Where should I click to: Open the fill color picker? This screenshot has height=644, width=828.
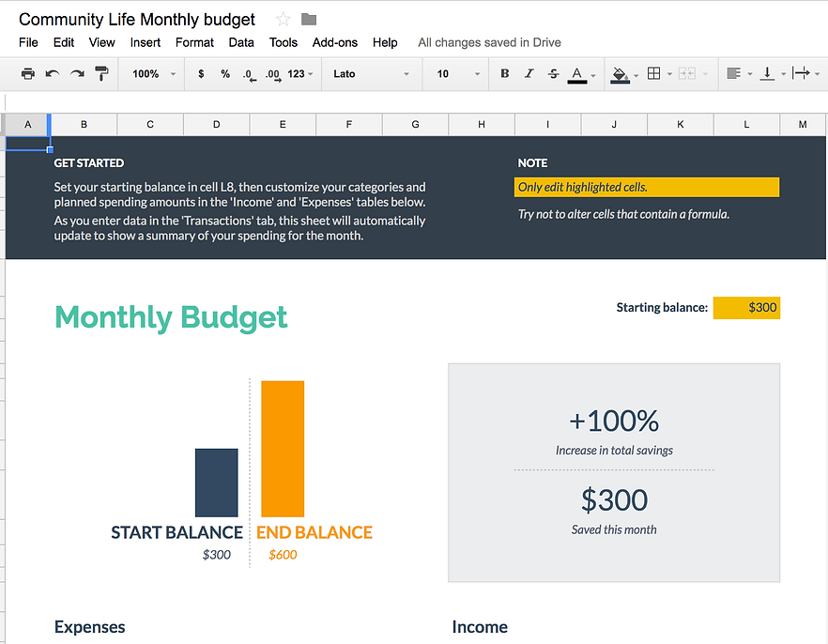click(620, 74)
